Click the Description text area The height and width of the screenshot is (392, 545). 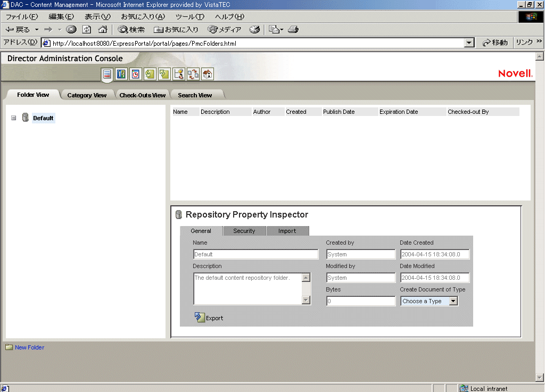252,289
